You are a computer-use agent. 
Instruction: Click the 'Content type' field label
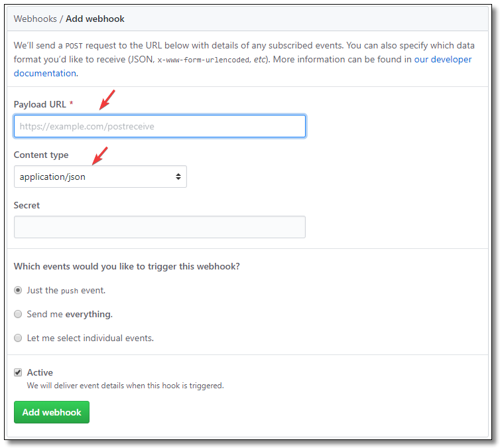click(x=41, y=155)
